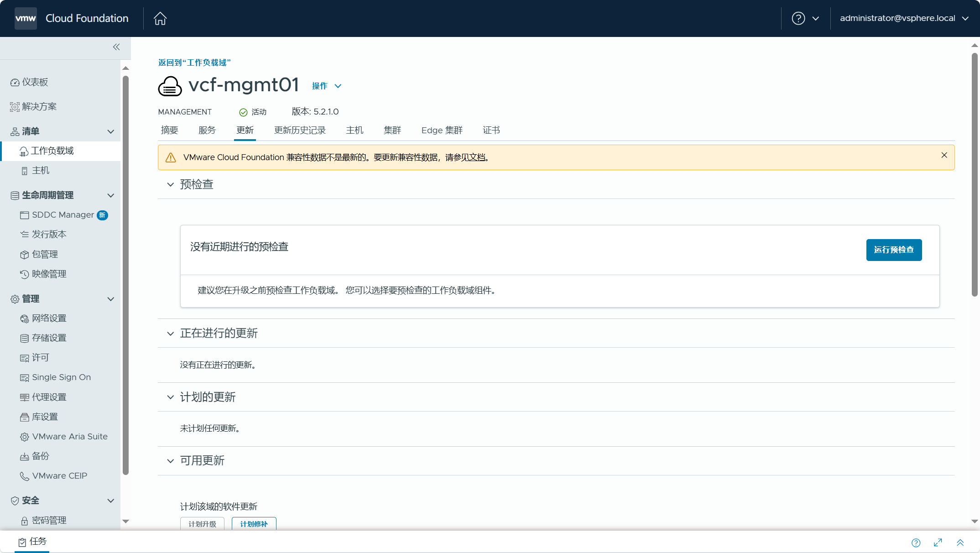Viewport: 980px width, 553px height.
Task: Open 映像管理 in sidebar
Action: 43,274
